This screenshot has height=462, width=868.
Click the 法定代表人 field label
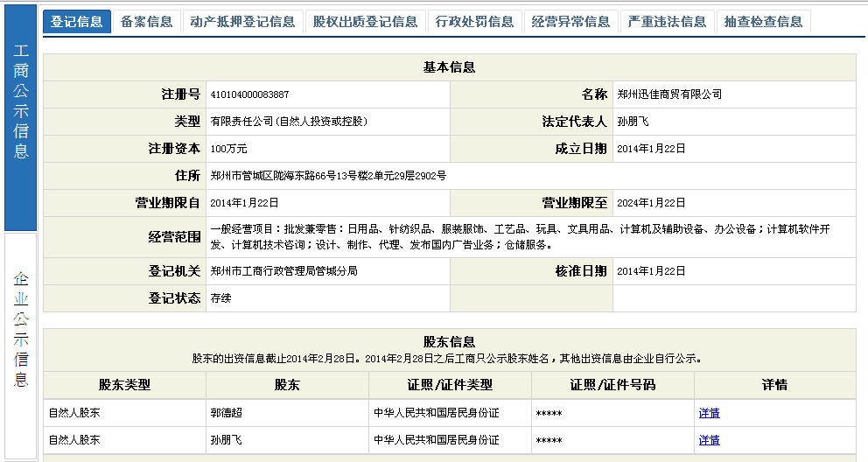point(575,122)
